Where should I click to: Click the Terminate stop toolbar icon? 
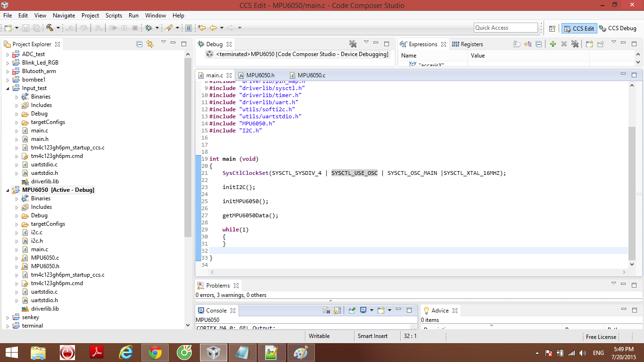[135, 28]
